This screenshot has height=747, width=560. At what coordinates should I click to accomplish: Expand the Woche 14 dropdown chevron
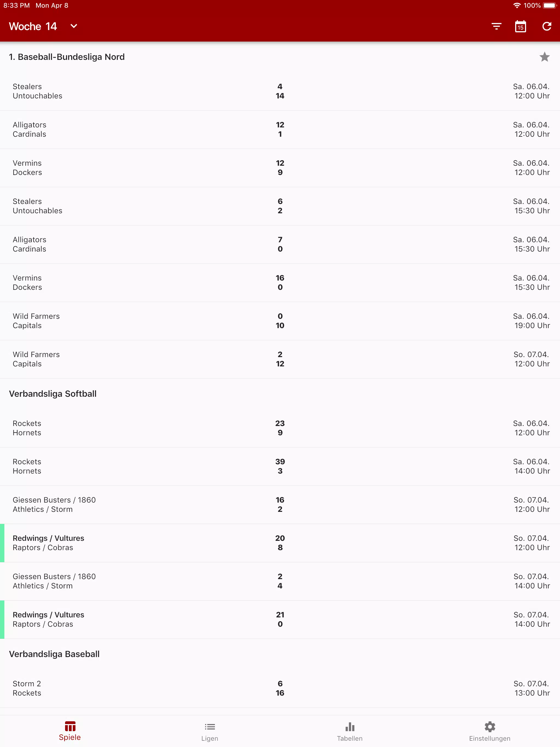pyautogui.click(x=74, y=26)
